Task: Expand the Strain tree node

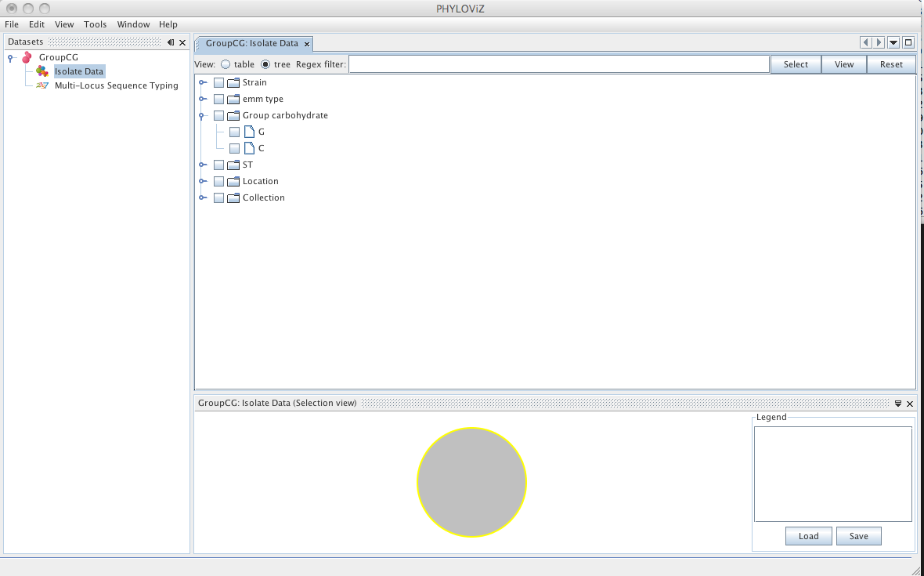Action: [202, 82]
